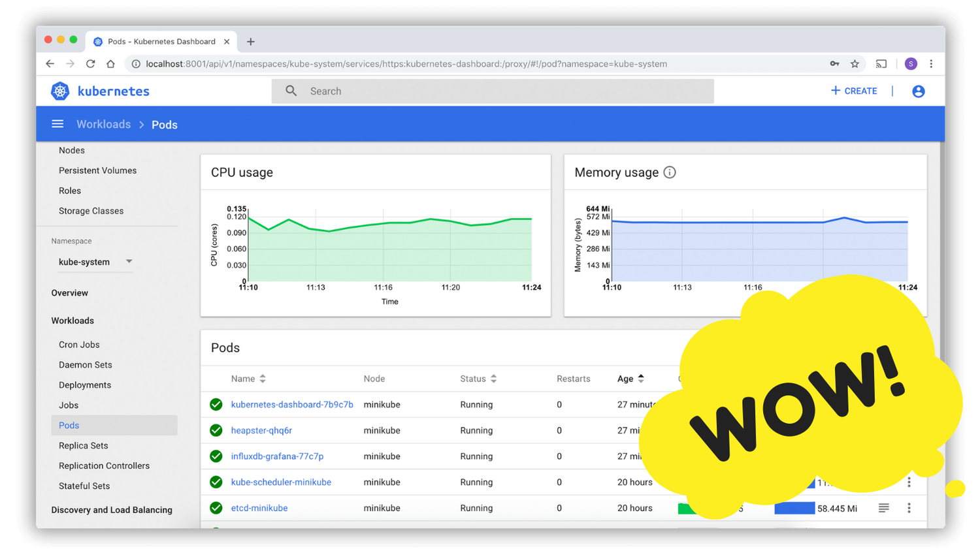Open the heapster-qhq6r pod link
The width and height of the screenshot is (980, 551).
pyautogui.click(x=261, y=431)
